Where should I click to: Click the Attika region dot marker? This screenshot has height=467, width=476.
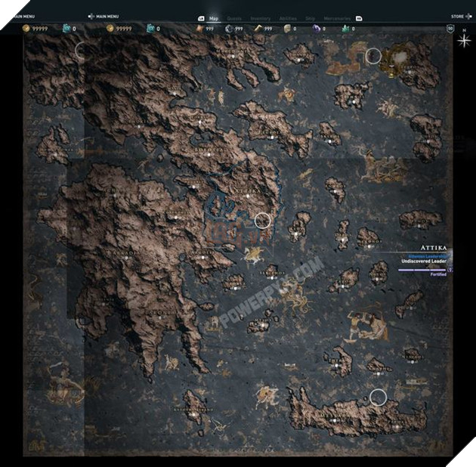[248, 196]
